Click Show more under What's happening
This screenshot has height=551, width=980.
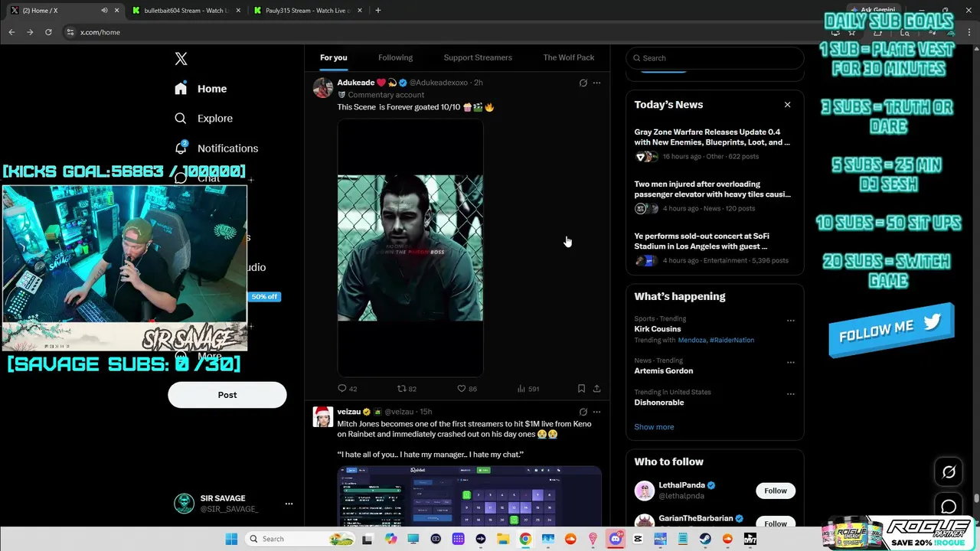(654, 427)
